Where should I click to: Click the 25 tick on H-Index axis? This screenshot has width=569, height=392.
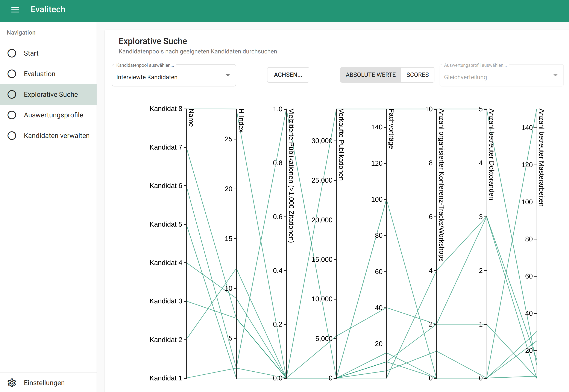(x=229, y=139)
